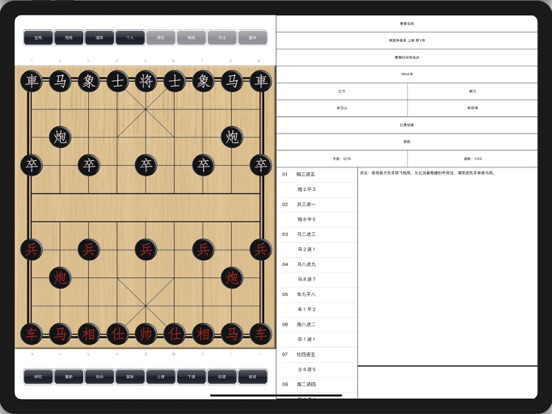552x414 pixels.
Task: Pick the center black 卒 below the 将
Action: pos(146,165)
